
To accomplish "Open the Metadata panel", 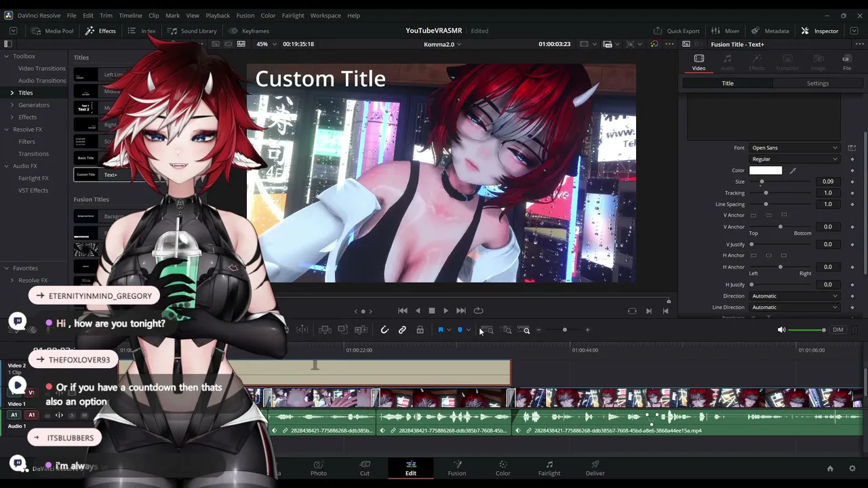I will [770, 30].
